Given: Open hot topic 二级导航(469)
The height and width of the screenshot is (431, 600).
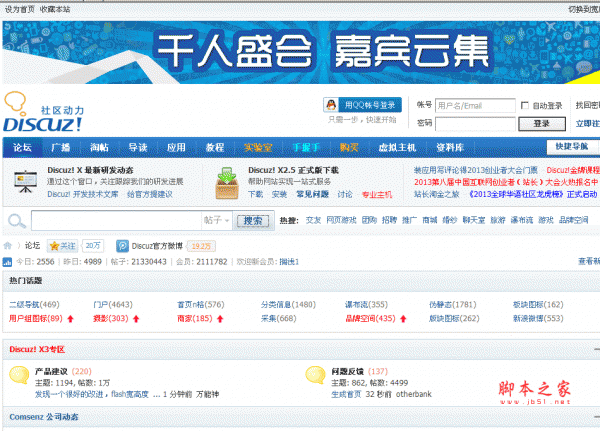Looking at the screenshot, I should tap(34, 305).
